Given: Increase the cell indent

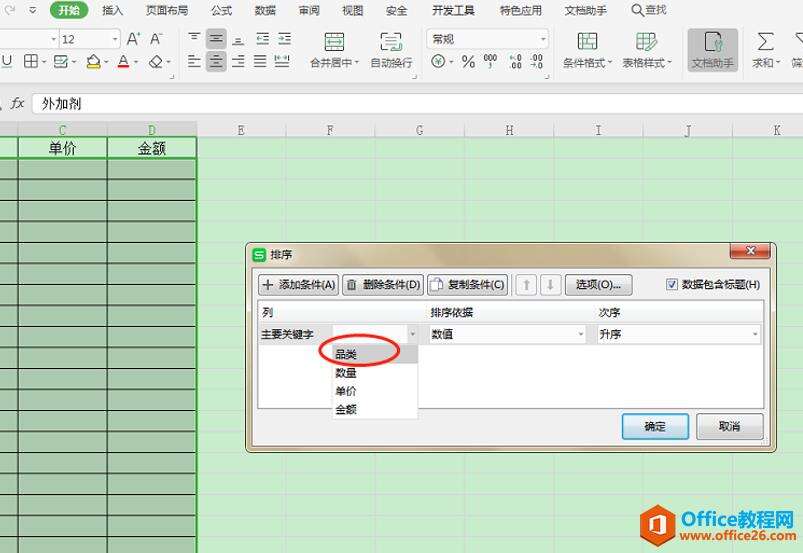Looking at the screenshot, I should click(x=285, y=39).
